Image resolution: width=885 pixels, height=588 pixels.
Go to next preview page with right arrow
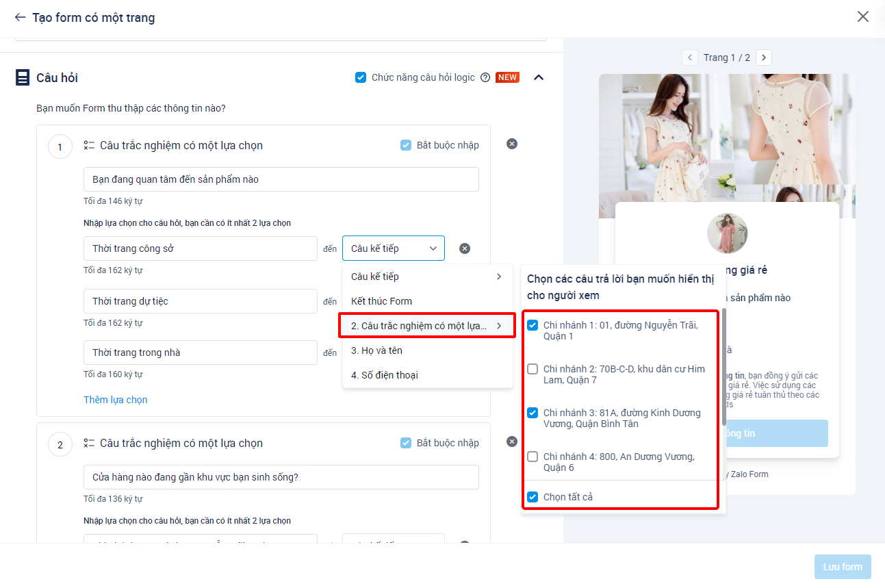point(763,57)
